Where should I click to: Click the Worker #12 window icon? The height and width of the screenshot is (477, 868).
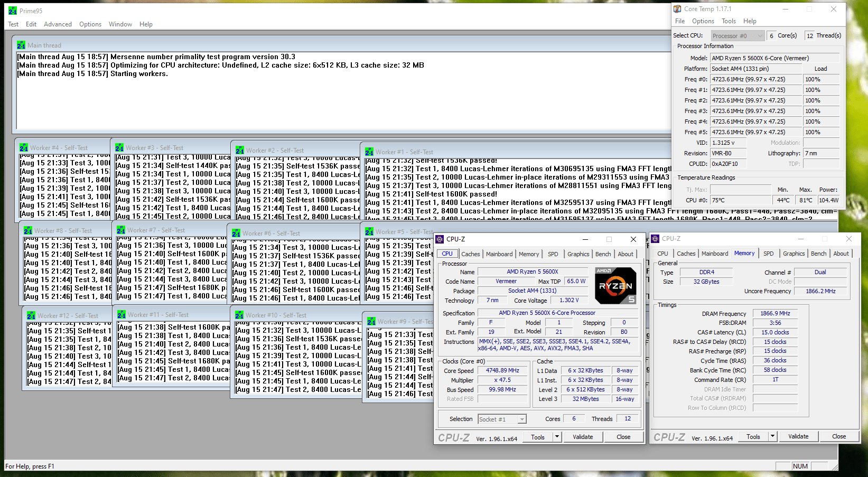(x=31, y=316)
